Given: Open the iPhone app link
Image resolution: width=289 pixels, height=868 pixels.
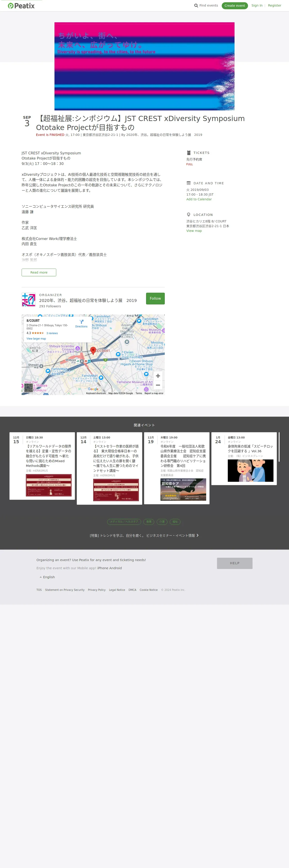Looking at the screenshot, I should pyautogui.click(x=103, y=568).
